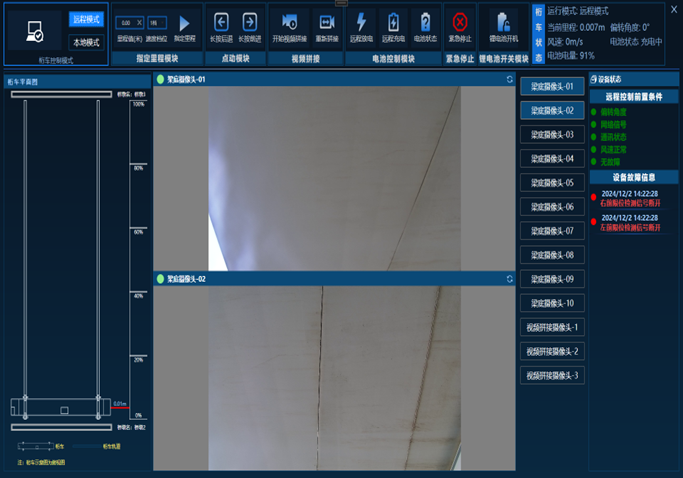Open the 电池状态 battery status icon
Viewport: 683px width, 478px height.
pyautogui.click(x=425, y=22)
